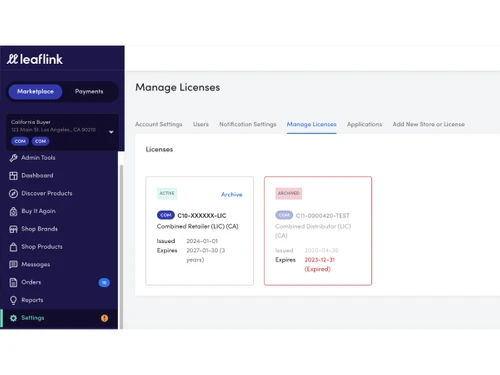Click the first COM badge under California Buyer
Viewport: 500px width, 375px height.
tap(20, 141)
